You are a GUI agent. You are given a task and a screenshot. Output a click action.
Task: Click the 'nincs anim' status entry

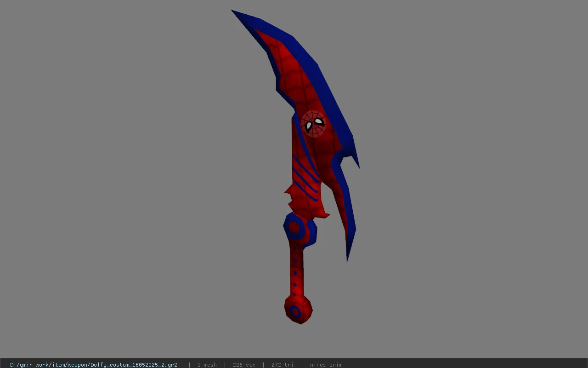pyautogui.click(x=326, y=365)
